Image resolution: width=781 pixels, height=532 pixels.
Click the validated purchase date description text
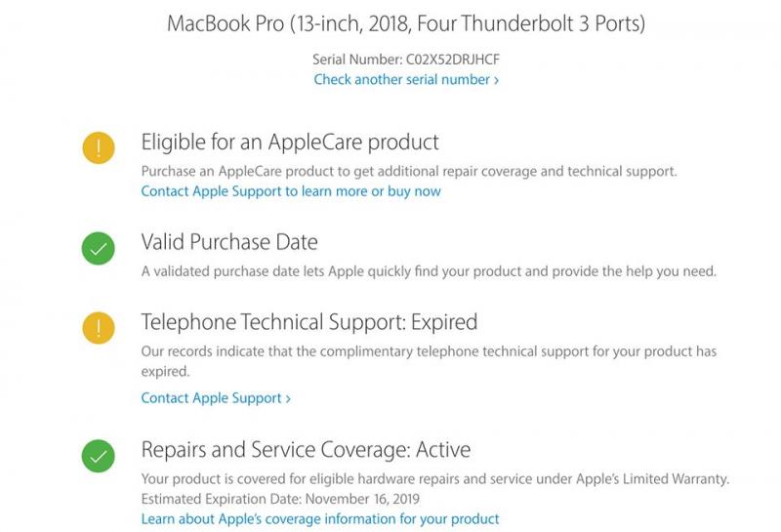pos(429,271)
